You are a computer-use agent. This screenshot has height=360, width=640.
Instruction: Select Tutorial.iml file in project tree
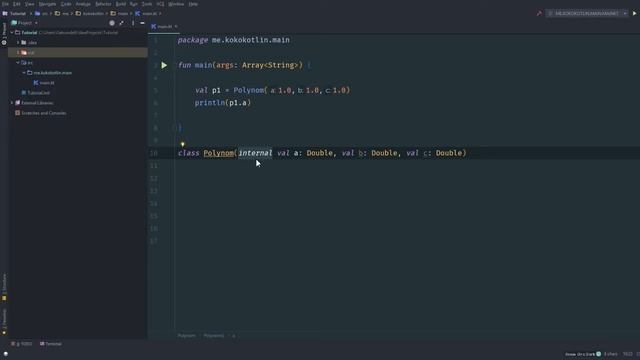[36, 93]
